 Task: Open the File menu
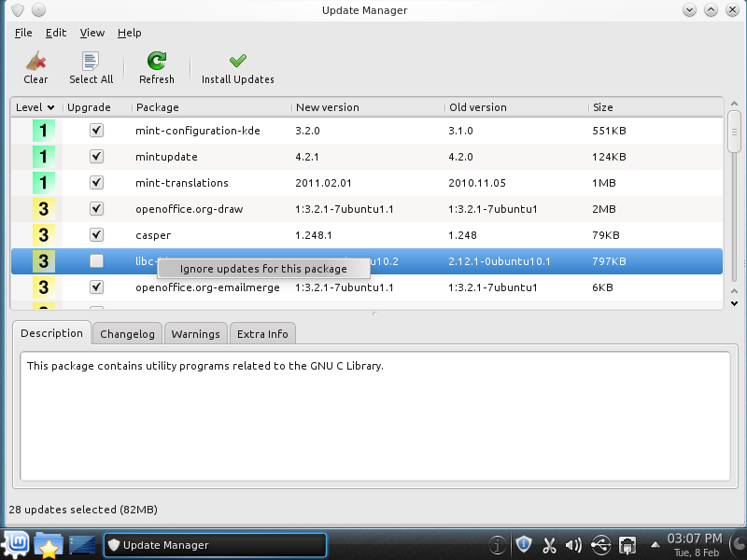pos(23,33)
